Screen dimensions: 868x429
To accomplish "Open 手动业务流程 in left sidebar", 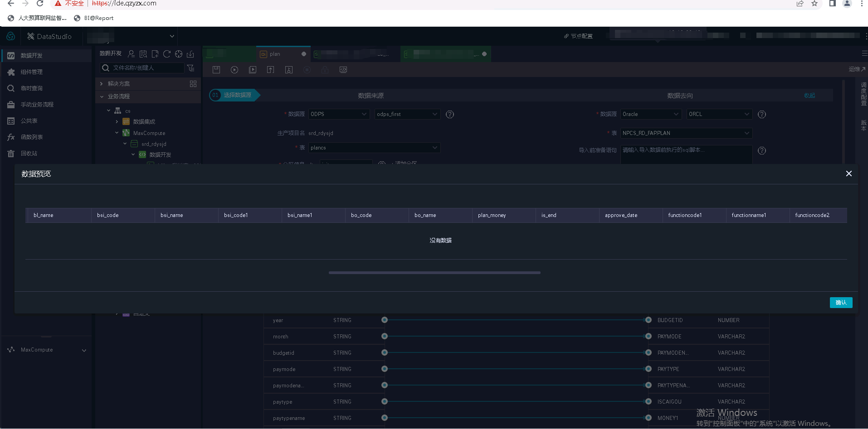I will [x=47, y=104].
